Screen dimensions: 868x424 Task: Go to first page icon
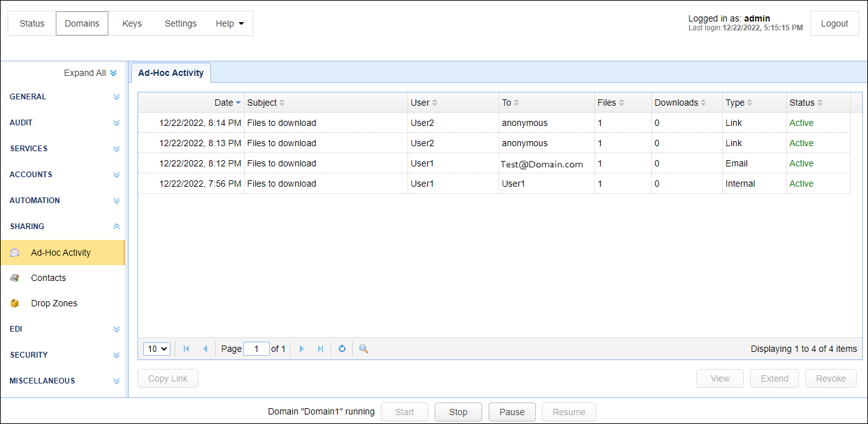186,349
